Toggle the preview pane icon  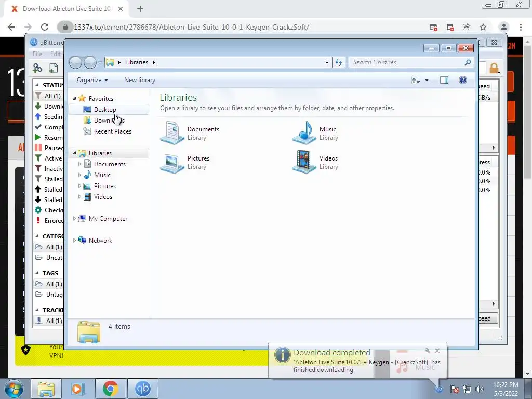click(444, 80)
